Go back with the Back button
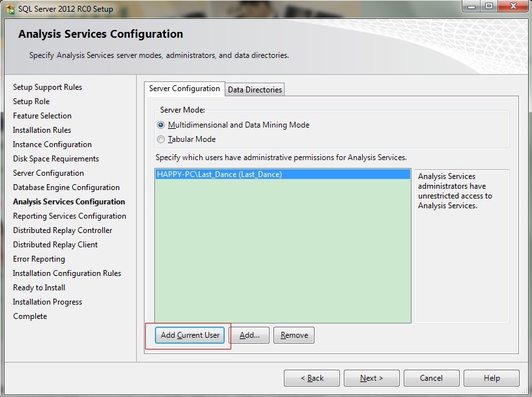Screen dimensions: 532x397 tap(312, 378)
